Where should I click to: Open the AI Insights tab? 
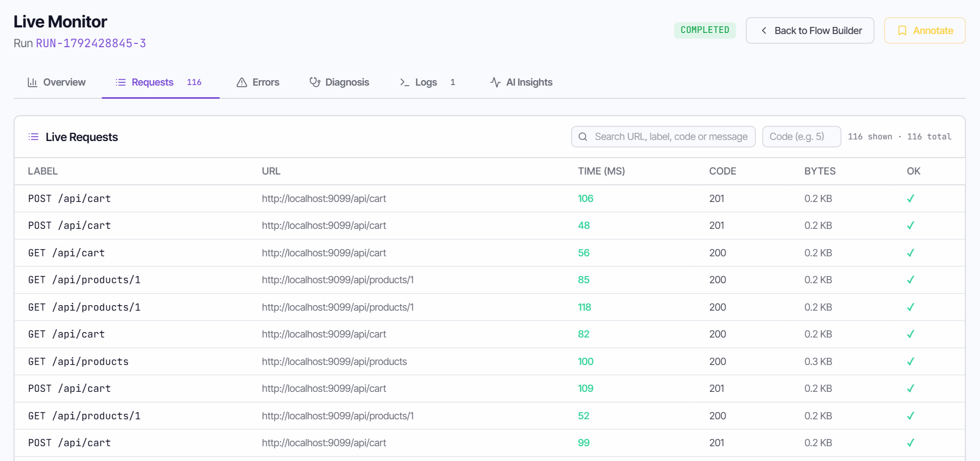point(522,82)
